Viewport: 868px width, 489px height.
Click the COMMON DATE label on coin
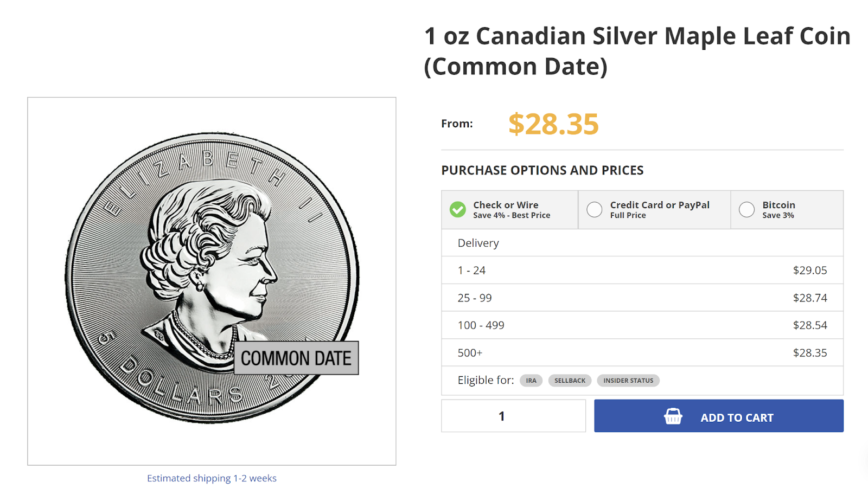tap(296, 358)
